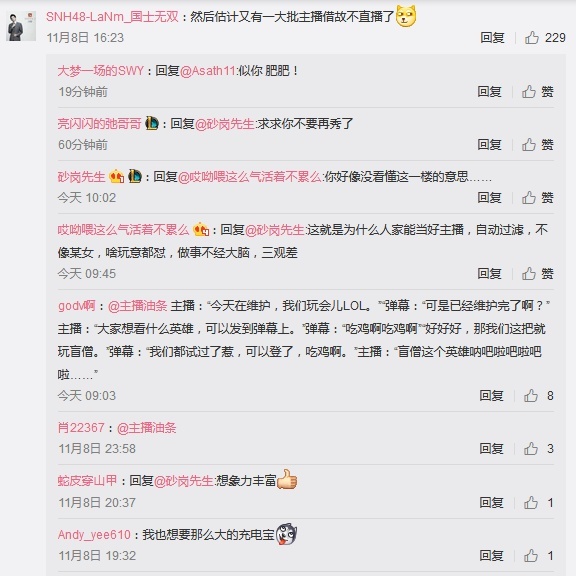Open @Asath11 mention link
This screenshot has height=576, width=576.
pyautogui.click(x=208, y=71)
